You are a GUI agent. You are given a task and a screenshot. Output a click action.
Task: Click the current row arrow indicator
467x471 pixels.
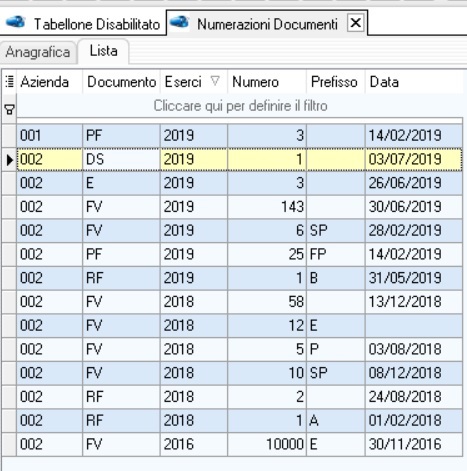click(x=10, y=160)
